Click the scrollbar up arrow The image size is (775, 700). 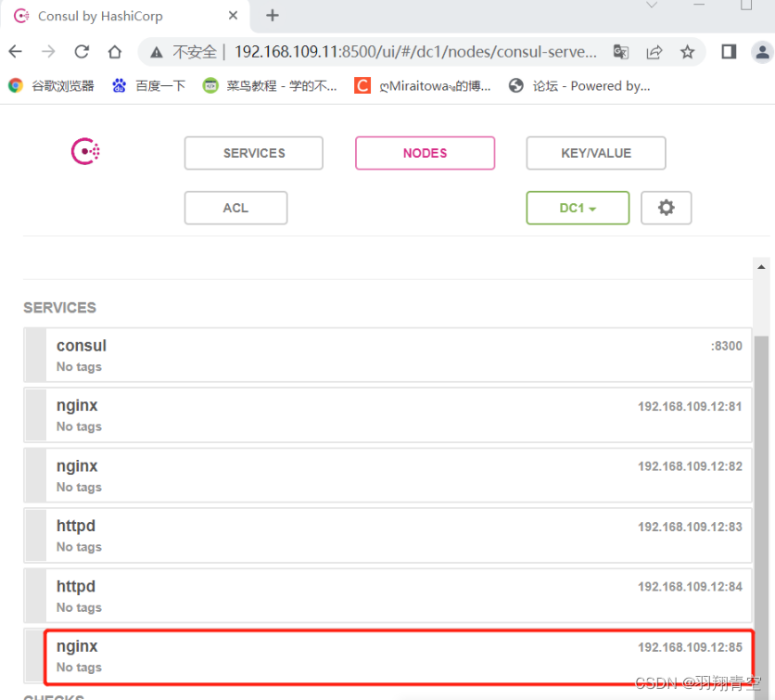[x=761, y=267]
